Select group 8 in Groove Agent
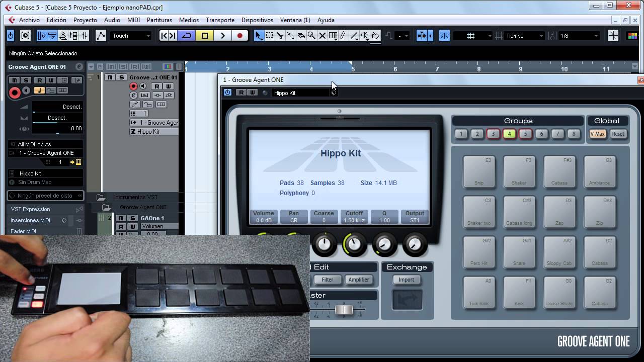 click(574, 134)
